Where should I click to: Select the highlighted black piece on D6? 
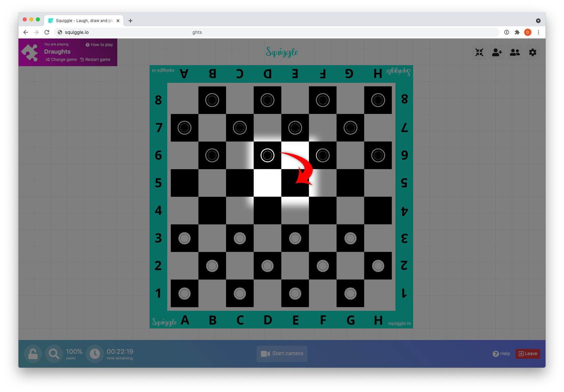pos(268,155)
